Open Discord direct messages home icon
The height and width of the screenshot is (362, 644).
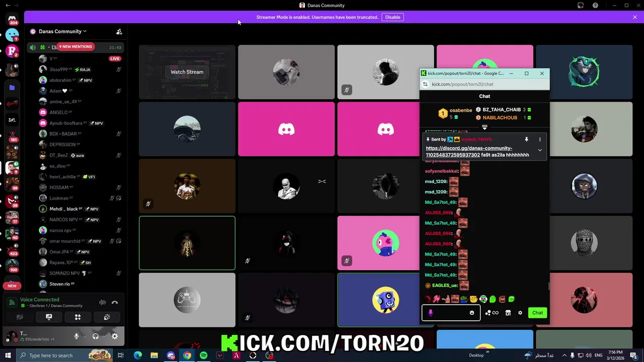click(12, 19)
